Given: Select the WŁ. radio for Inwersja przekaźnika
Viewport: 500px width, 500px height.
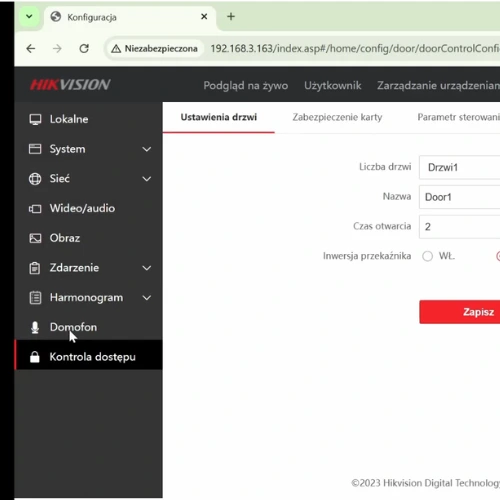Looking at the screenshot, I should 427,256.
